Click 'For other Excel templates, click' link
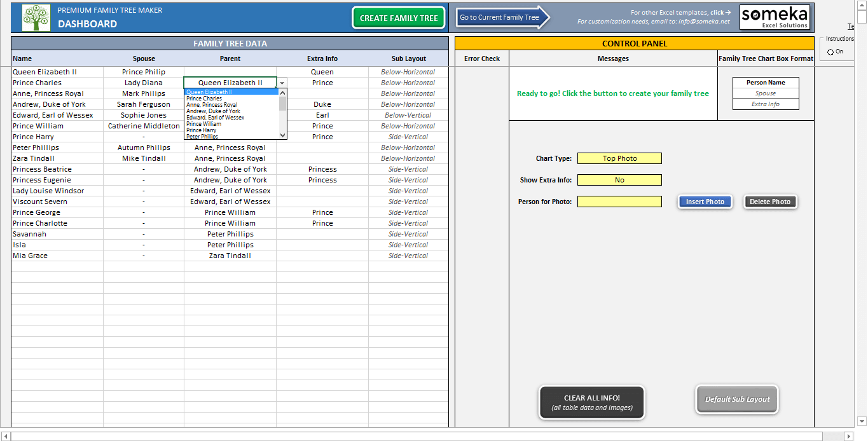Viewport: 868px width, 445px height. click(x=680, y=12)
